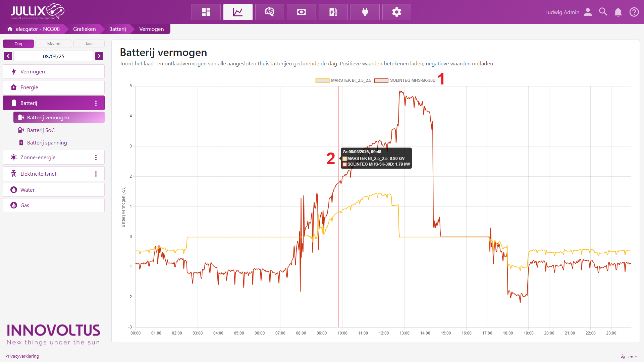Click the notifications bell icon

[x=618, y=12]
